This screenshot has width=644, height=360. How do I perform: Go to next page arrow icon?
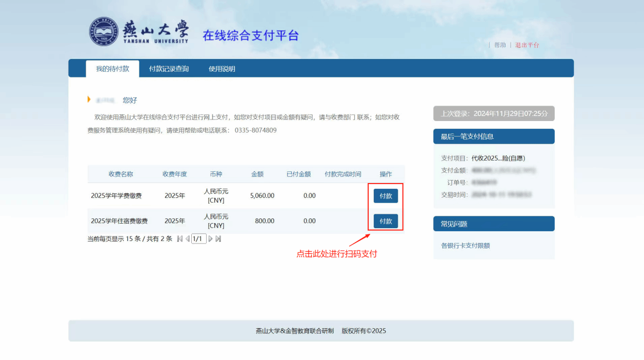pyautogui.click(x=210, y=238)
